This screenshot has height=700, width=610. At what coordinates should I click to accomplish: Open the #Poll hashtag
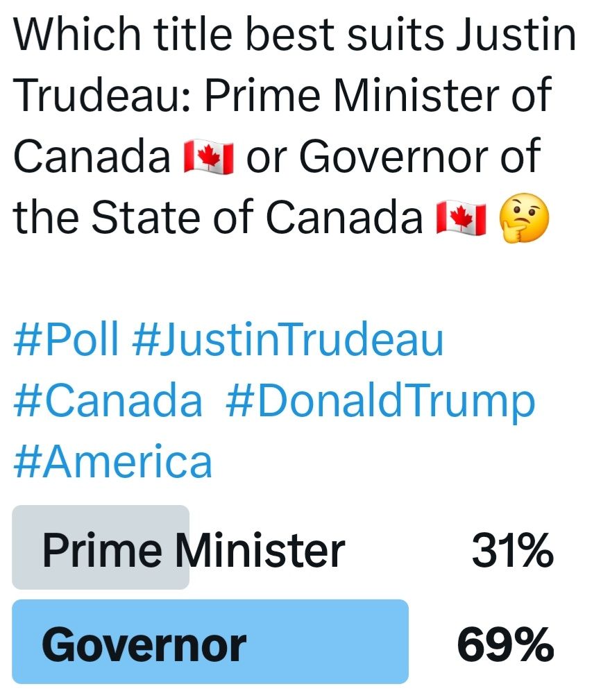point(66,339)
